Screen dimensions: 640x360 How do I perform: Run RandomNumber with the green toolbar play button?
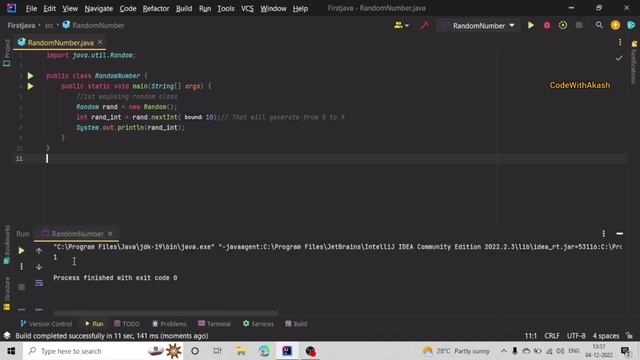click(531, 25)
